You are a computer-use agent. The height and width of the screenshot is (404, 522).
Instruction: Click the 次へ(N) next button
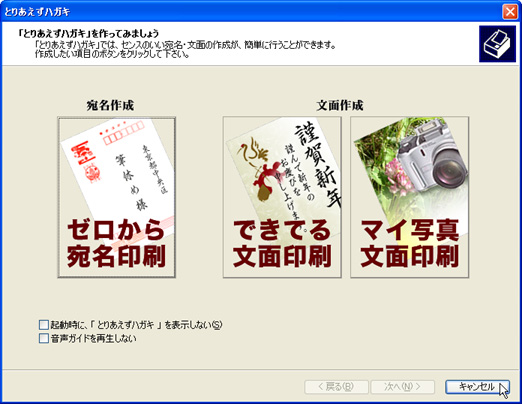pyautogui.click(x=403, y=387)
